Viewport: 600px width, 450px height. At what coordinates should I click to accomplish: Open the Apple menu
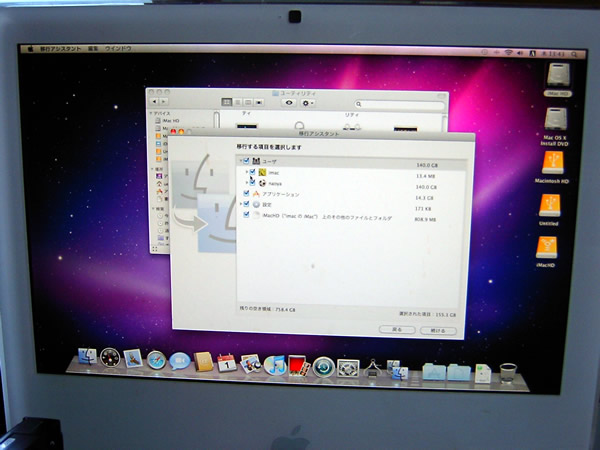pyautogui.click(x=30, y=49)
